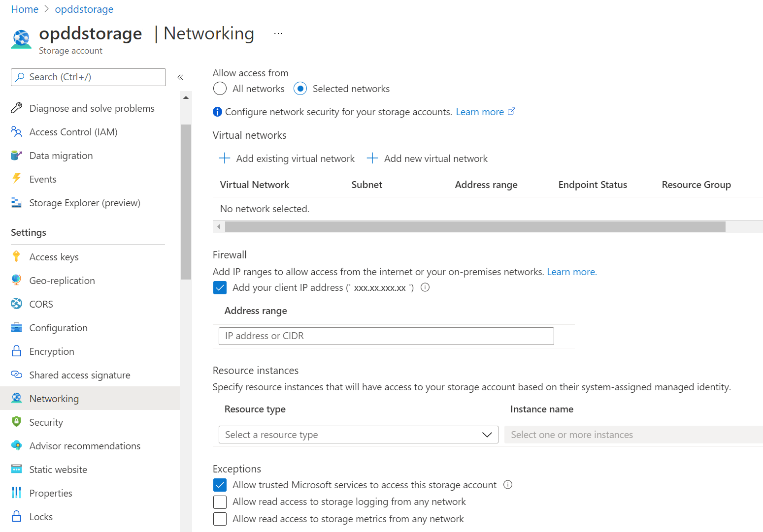Screen dimensions: 763x532
Task: Enable read access to storage metrics
Action: [x=220, y=519]
